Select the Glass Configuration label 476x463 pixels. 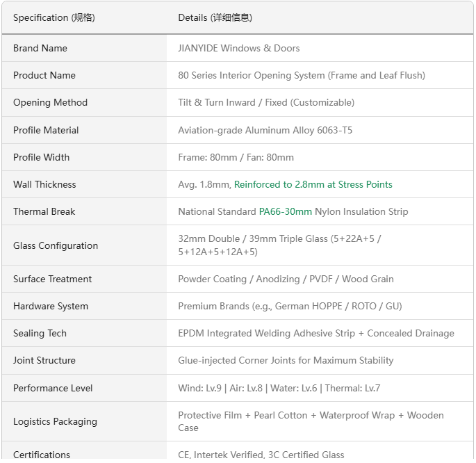[x=56, y=245]
